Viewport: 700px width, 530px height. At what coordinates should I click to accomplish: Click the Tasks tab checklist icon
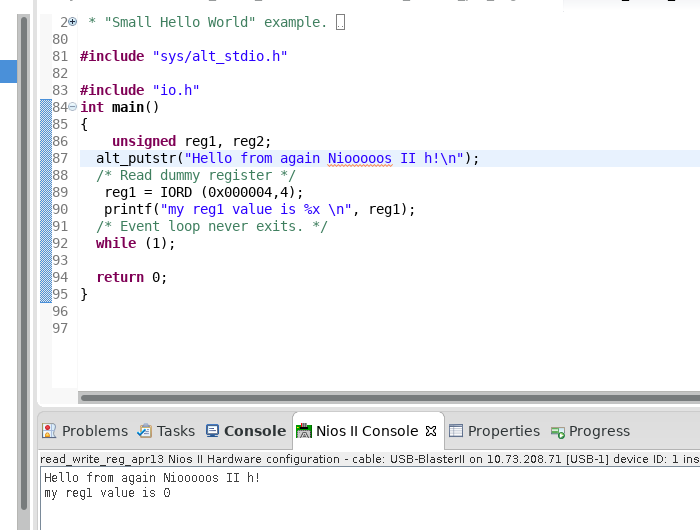(145, 431)
